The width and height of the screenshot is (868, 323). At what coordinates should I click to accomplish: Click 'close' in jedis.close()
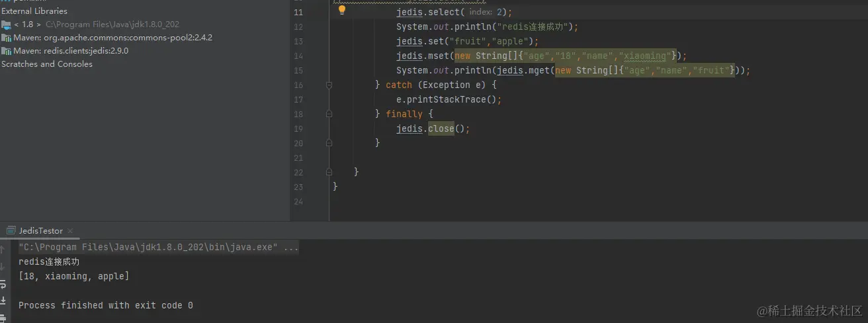coord(441,128)
